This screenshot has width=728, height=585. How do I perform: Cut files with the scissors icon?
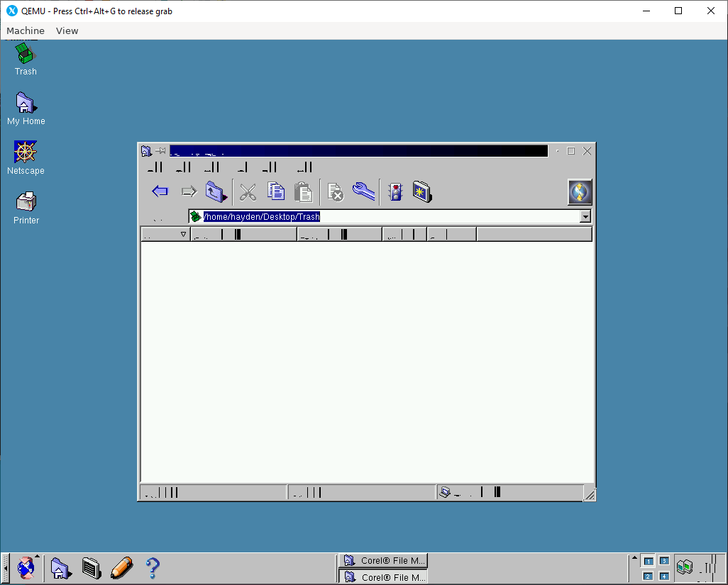[248, 191]
